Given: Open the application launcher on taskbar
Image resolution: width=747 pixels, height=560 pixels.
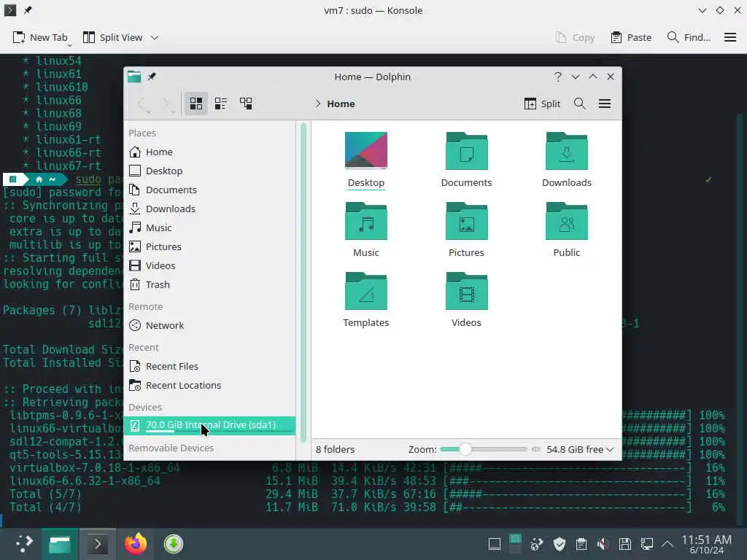Looking at the screenshot, I should click(x=24, y=543).
